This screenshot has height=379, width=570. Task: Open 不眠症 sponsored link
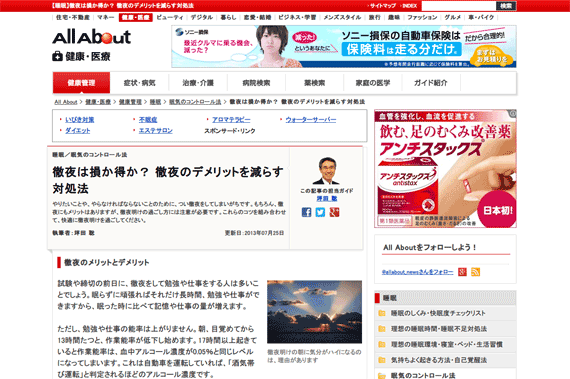pos(148,120)
